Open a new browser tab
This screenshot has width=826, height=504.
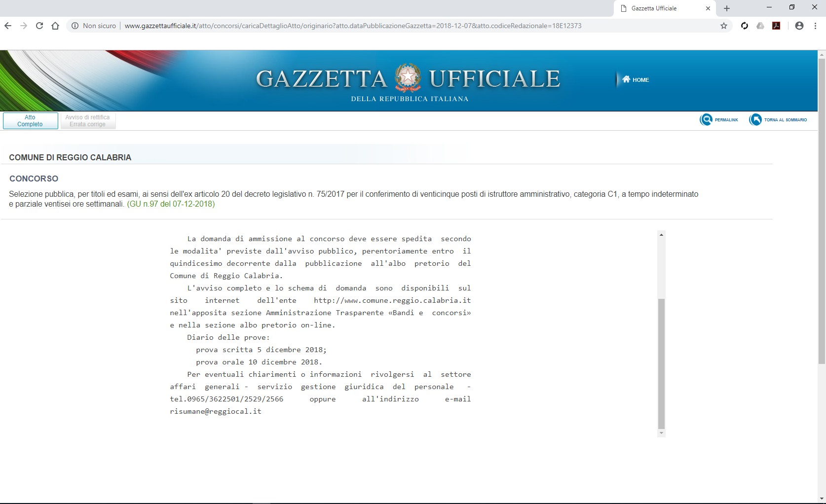coord(727,8)
